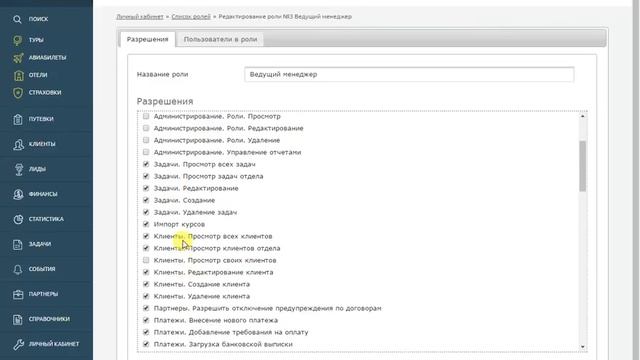Click the Поиск magnifier icon in sidebar

click(17, 19)
